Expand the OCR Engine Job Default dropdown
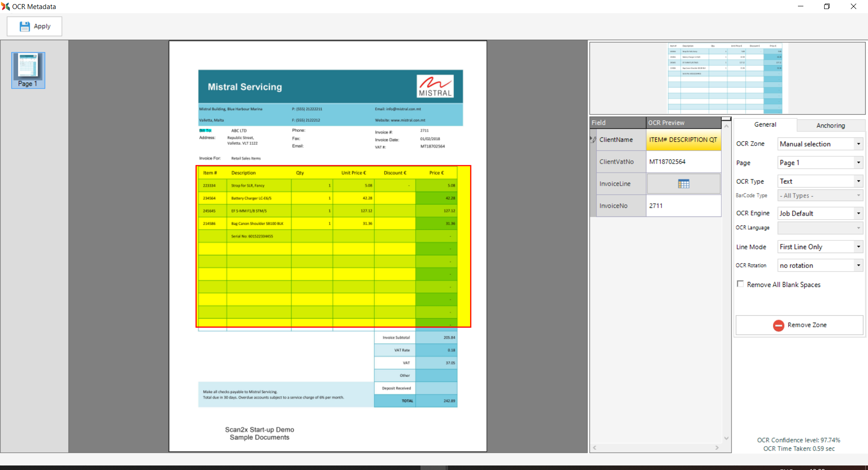The image size is (868, 470). tap(858, 213)
